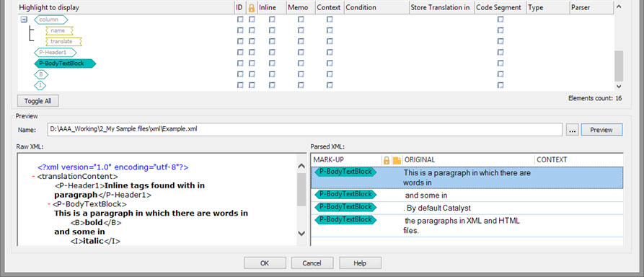Select the B element tag

41,74
